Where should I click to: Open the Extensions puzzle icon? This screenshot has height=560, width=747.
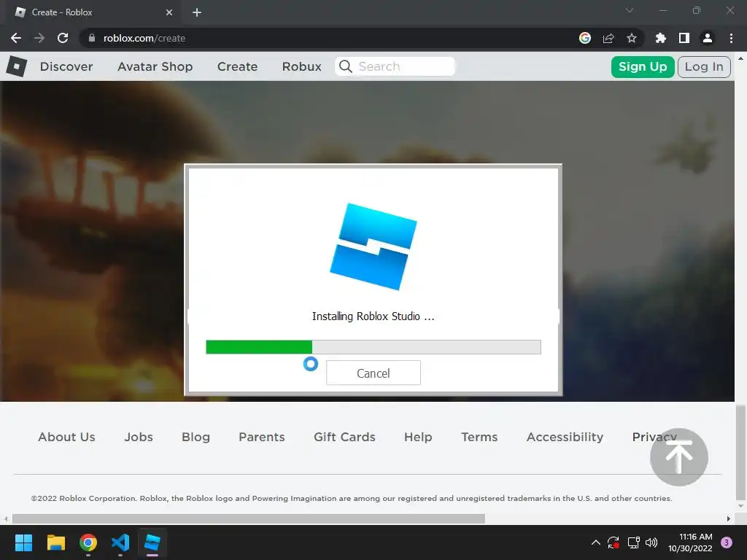click(660, 38)
